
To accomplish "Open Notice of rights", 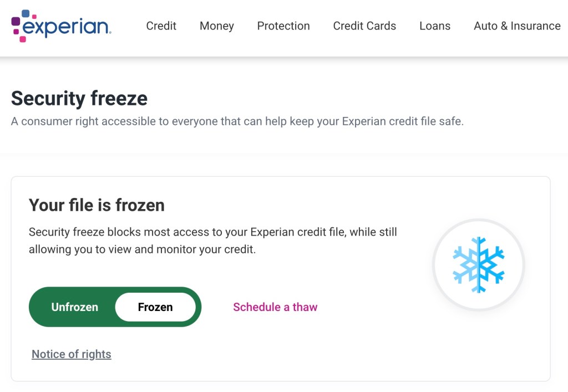I will 71,354.
